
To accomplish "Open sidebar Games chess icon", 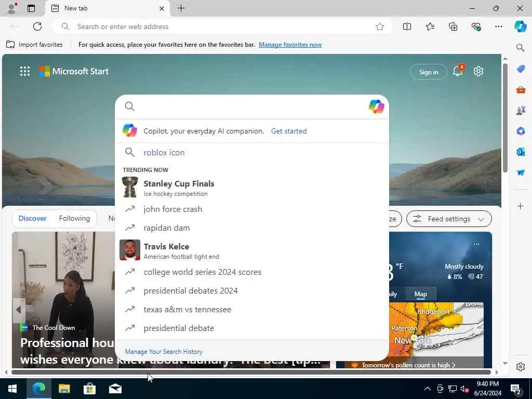I will (x=521, y=110).
